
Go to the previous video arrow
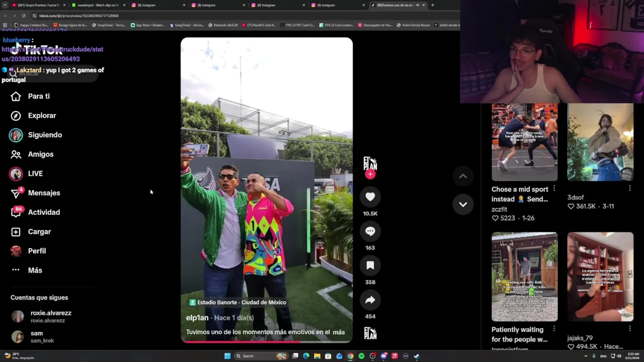click(463, 176)
